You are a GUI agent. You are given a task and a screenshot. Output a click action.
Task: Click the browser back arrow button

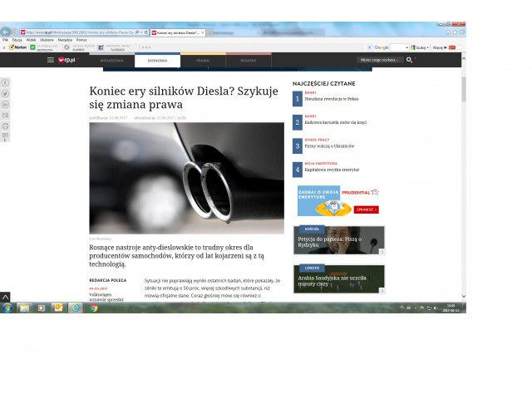coord(7,32)
